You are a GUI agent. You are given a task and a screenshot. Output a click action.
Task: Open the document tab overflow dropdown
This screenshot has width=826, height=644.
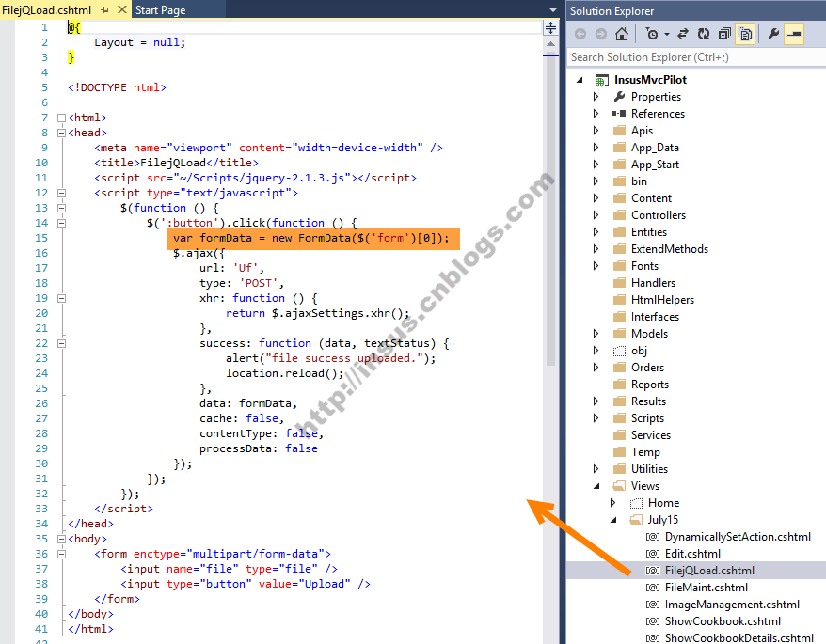552,10
